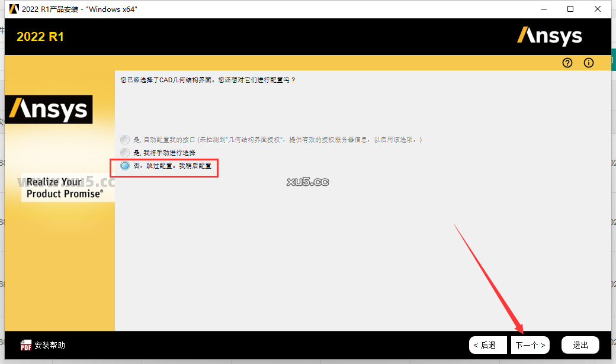
Task: Click the 2022 R1 version label
Action: (x=40, y=36)
